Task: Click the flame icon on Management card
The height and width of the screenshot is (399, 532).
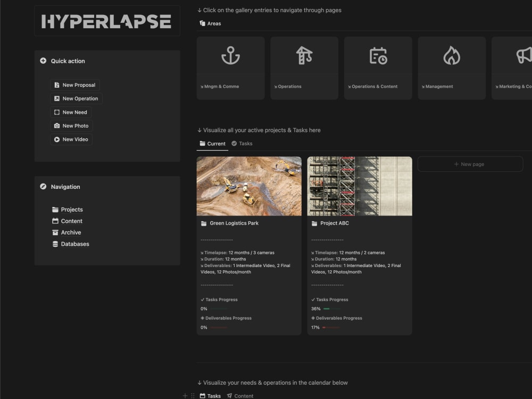Action: point(452,56)
